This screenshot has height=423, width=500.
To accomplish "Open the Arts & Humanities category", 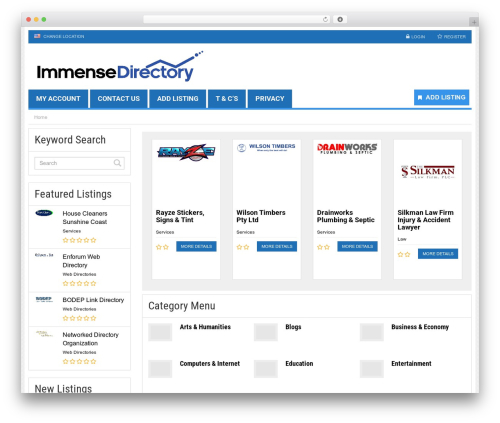I will pos(205,327).
